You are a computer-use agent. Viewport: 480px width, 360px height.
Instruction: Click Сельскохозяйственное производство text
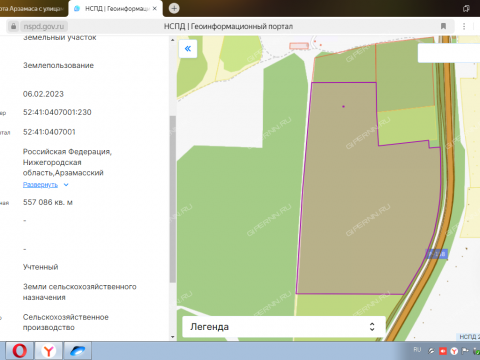pos(66,322)
